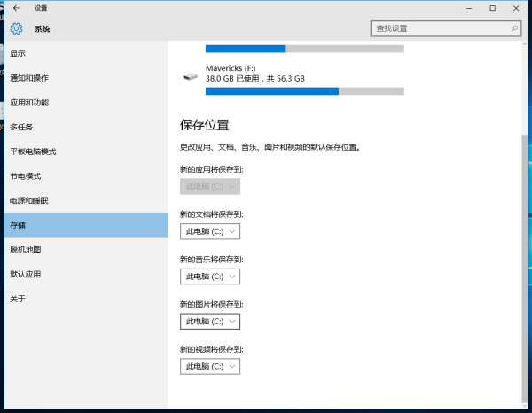Image resolution: width=532 pixels, height=413 pixels.
Task: Go to 电源和睡眠 settings
Action: pos(86,200)
